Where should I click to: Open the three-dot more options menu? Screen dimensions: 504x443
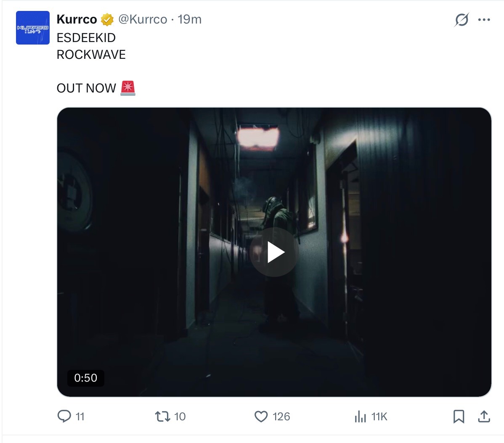point(484,20)
